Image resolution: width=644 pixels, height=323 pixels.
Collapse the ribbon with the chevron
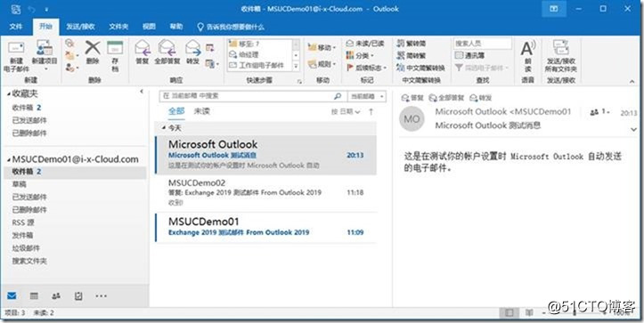[633, 81]
